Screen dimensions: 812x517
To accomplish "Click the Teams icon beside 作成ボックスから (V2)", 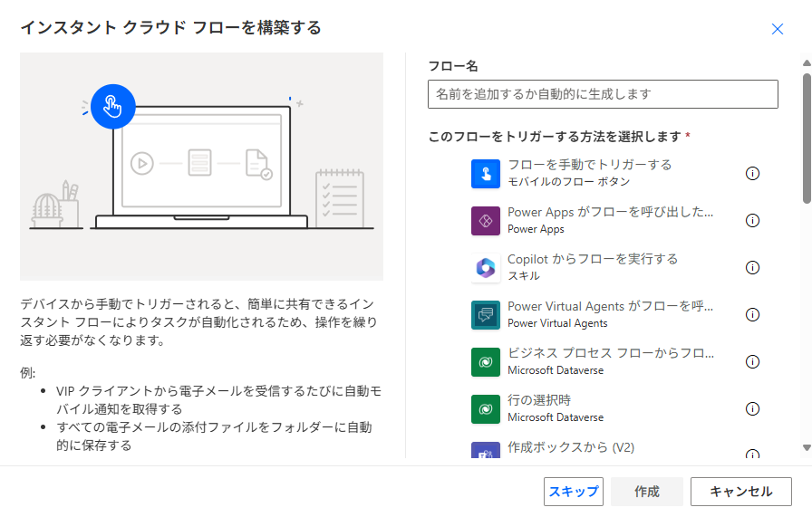I will point(485,450).
